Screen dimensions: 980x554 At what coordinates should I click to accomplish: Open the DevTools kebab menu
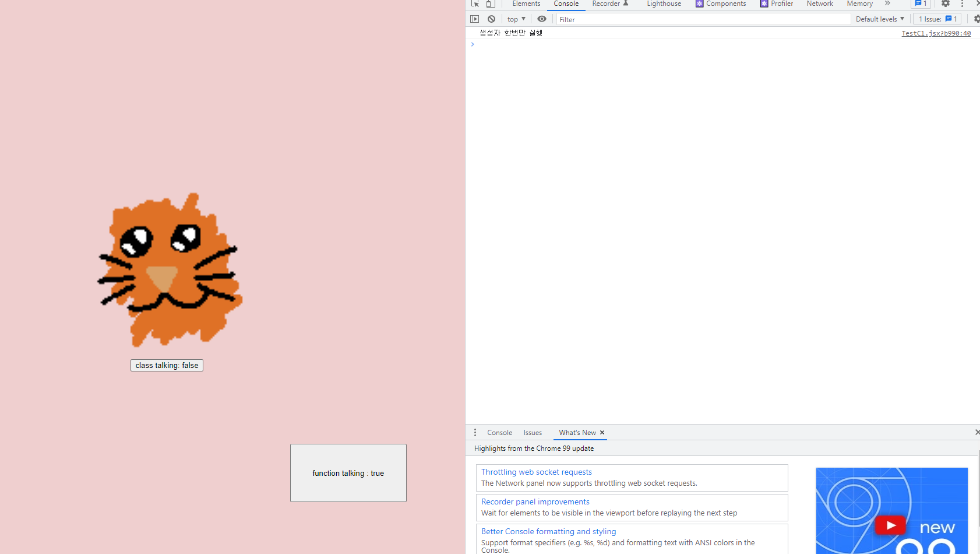pyautogui.click(x=962, y=3)
